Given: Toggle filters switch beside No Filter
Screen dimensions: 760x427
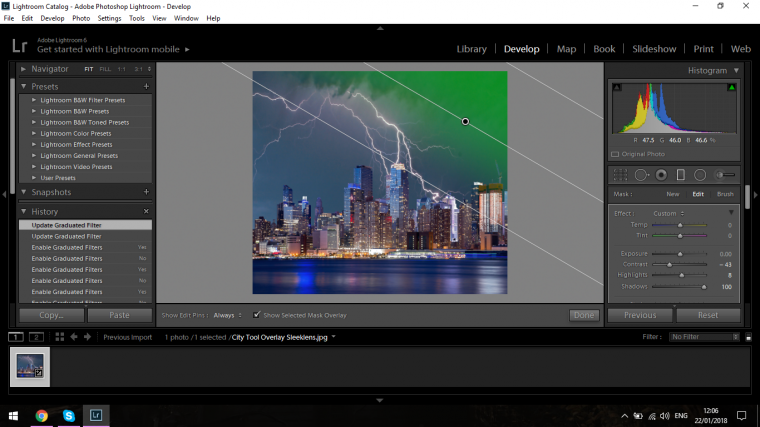Looking at the screenshot, I should point(748,337).
